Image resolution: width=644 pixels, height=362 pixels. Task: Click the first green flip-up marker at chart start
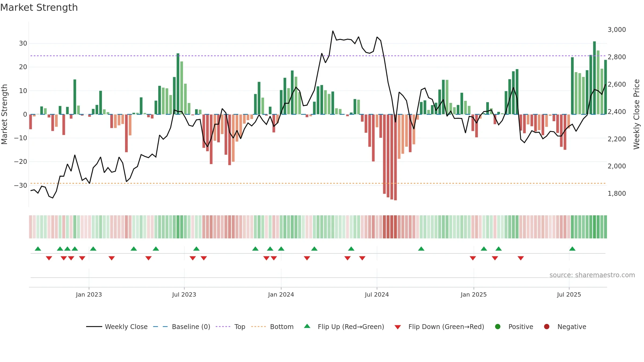(38, 249)
